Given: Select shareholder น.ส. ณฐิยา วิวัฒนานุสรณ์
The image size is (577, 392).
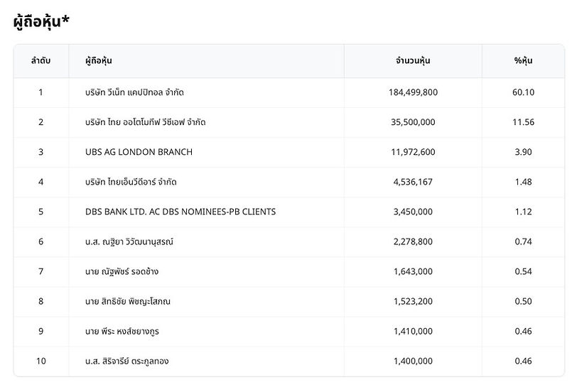Looking at the screenshot, I should (129, 241).
